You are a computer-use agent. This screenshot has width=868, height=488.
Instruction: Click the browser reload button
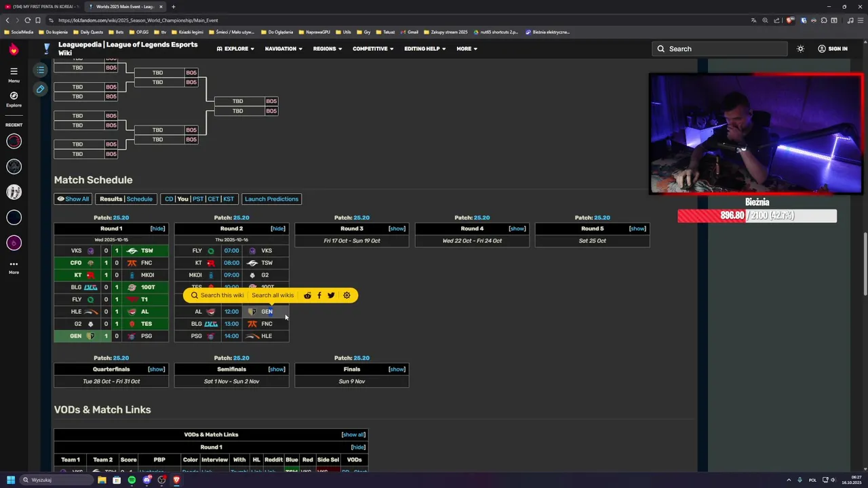click(x=27, y=20)
